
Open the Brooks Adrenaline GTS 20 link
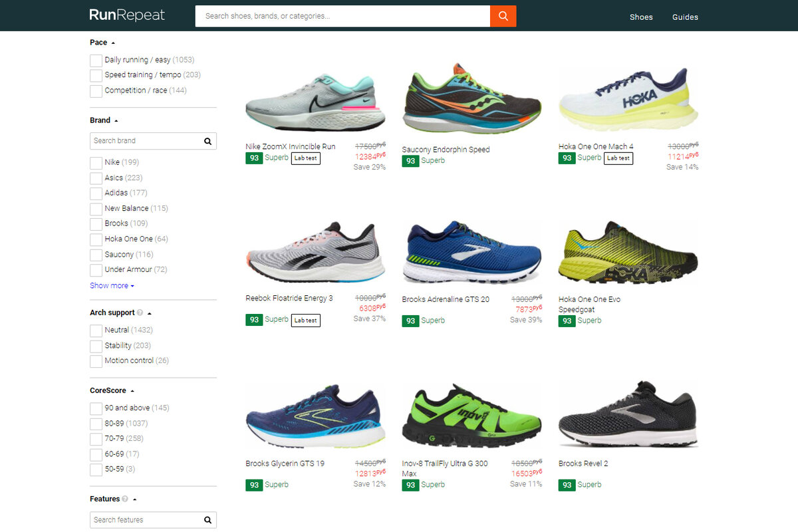point(446,299)
